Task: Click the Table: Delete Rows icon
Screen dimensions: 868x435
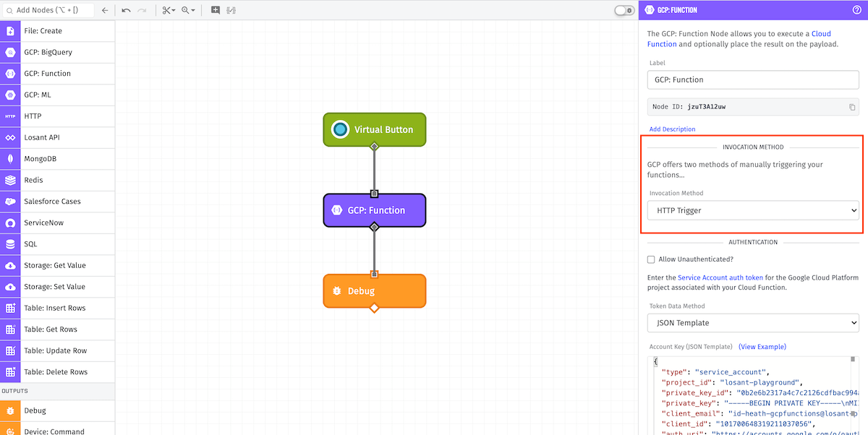Action: pyautogui.click(x=10, y=372)
